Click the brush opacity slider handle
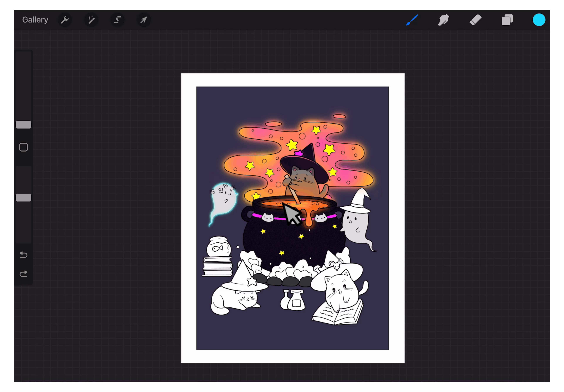The height and width of the screenshot is (392, 564). click(23, 197)
